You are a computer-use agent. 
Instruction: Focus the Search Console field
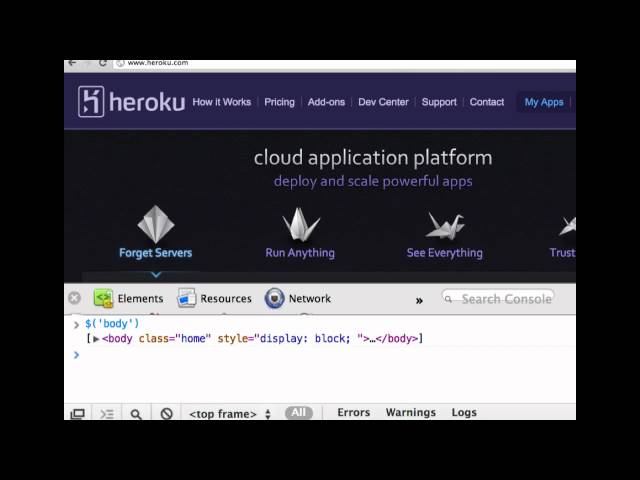[x=498, y=298]
